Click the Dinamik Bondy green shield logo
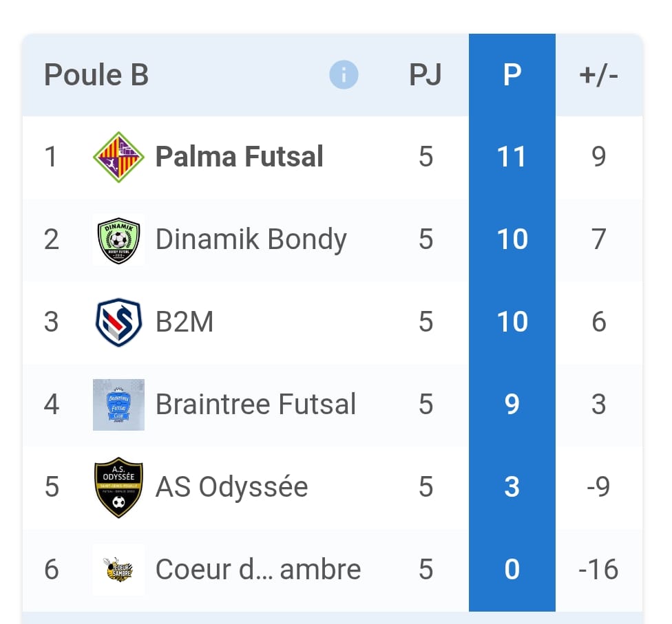This screenshot has width=672, height=624. [x=118, y=239]
